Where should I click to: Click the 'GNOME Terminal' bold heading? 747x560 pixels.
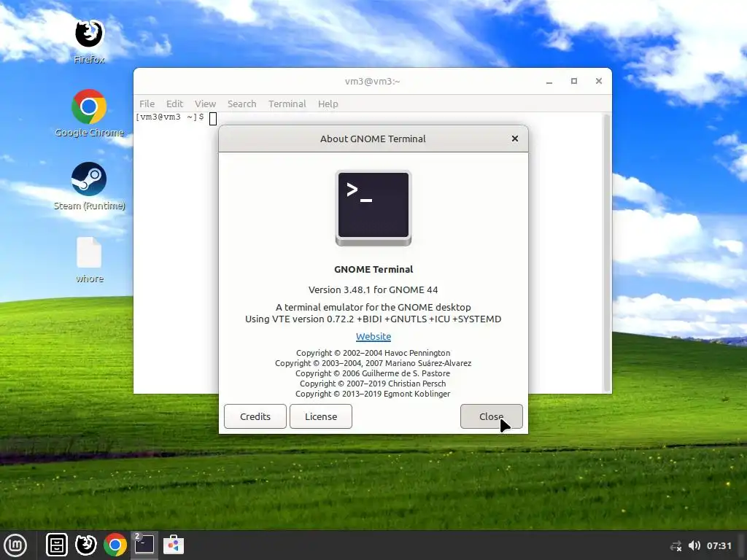click(373, 270)
